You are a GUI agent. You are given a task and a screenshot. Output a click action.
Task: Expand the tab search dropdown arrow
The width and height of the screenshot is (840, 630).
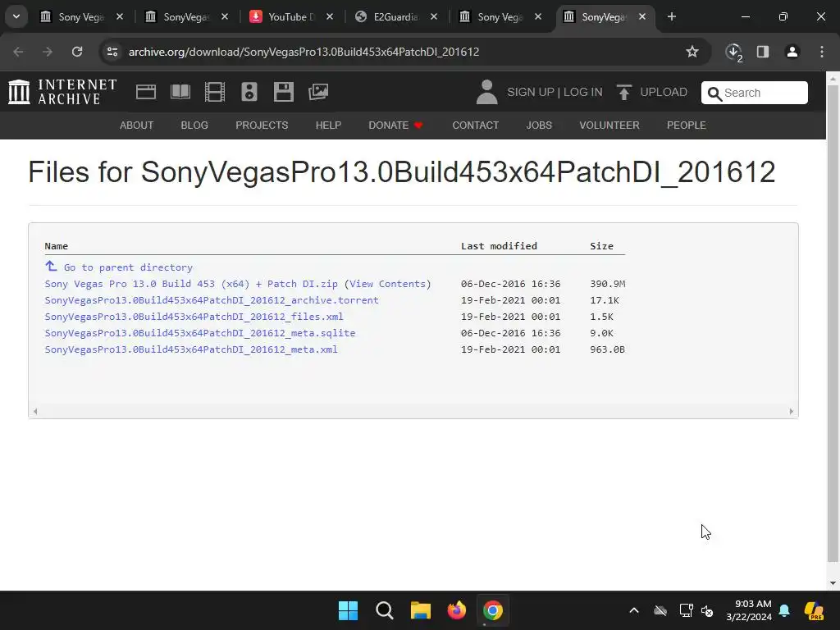[x=16, y=16]
